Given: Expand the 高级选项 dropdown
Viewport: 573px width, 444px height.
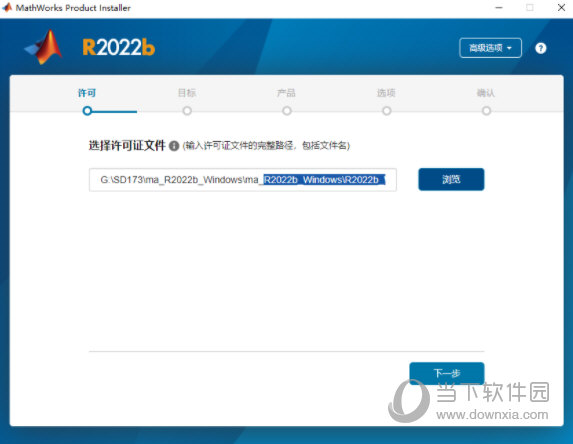Looking at the screenshot, I should tap(490, 48).
